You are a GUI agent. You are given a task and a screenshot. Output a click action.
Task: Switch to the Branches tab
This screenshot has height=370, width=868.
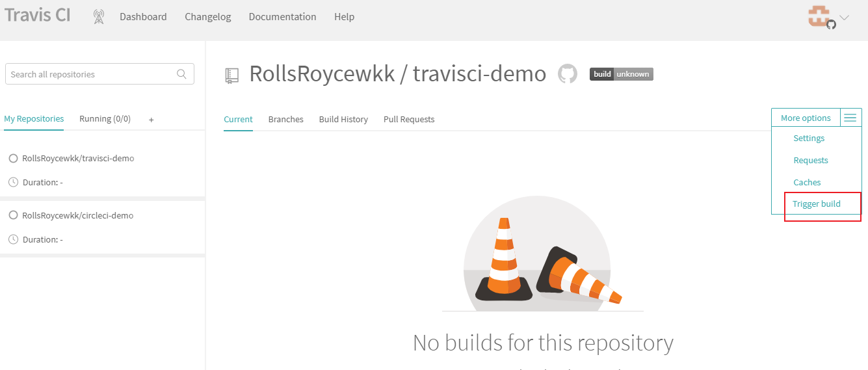[x=286, y=120]
